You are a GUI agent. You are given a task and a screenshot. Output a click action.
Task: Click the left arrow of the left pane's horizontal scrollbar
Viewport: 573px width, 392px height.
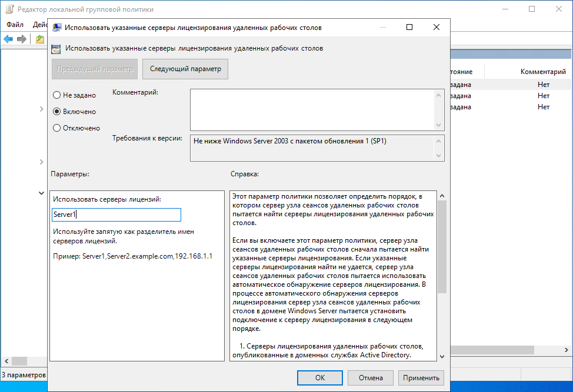(6, 361)
